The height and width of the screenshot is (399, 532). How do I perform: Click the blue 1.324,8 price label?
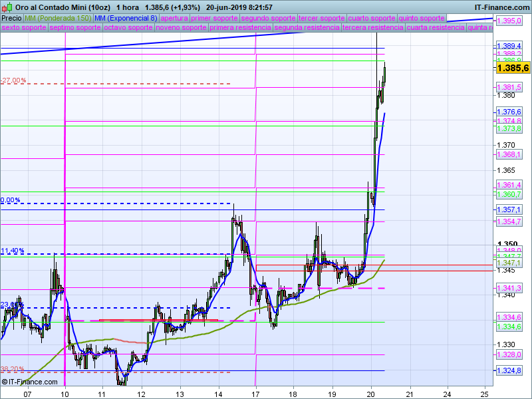click(509, 370)
